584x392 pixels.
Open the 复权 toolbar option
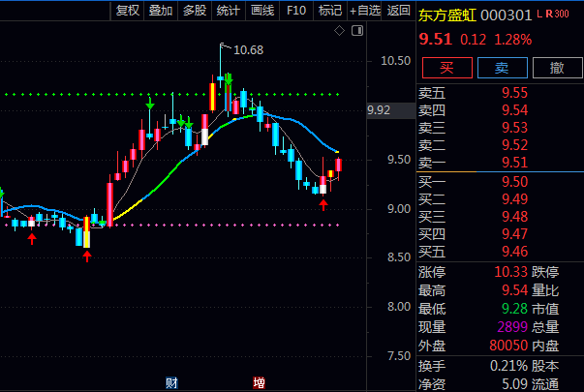[128, 11]
